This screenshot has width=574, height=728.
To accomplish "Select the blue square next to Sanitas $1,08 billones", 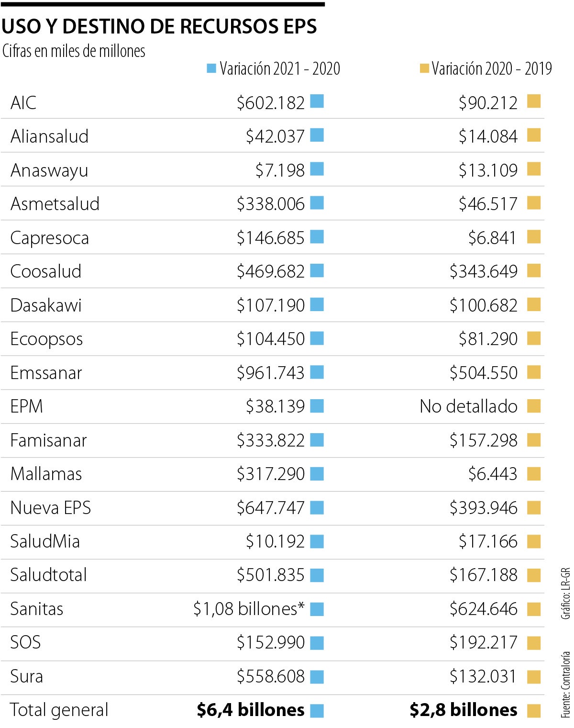I will [x=317, y=609].
